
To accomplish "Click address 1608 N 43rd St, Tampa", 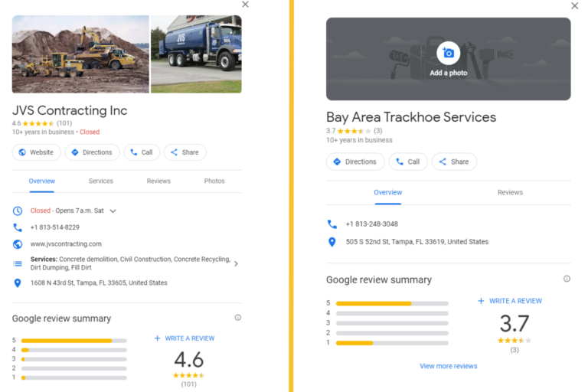I will click(x=99, y=283).
